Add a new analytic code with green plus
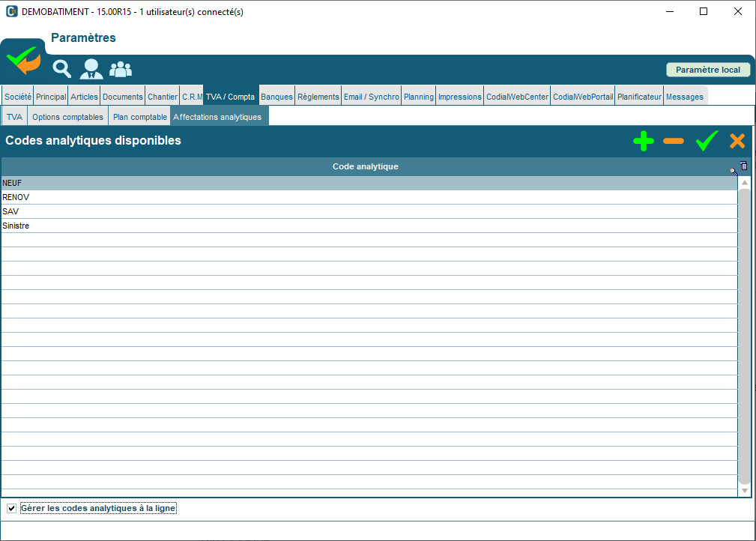The image size is (756, 541). (x=643, y=141)
